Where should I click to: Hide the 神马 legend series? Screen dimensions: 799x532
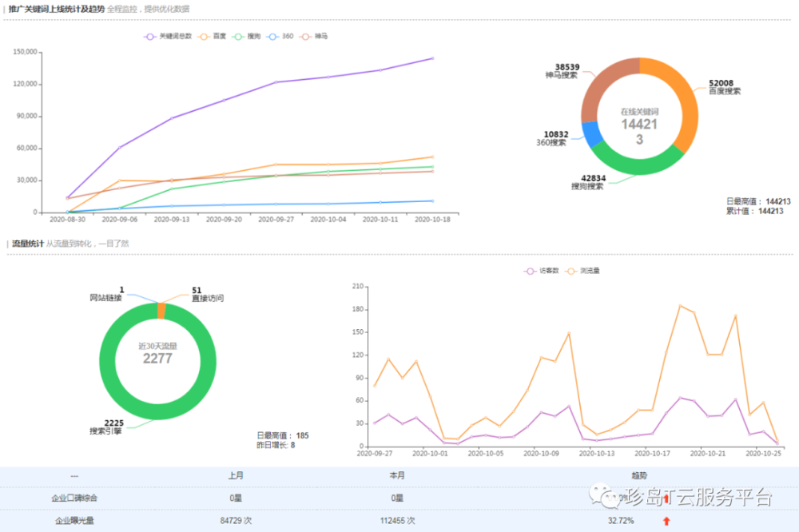(x=314, y=37)
